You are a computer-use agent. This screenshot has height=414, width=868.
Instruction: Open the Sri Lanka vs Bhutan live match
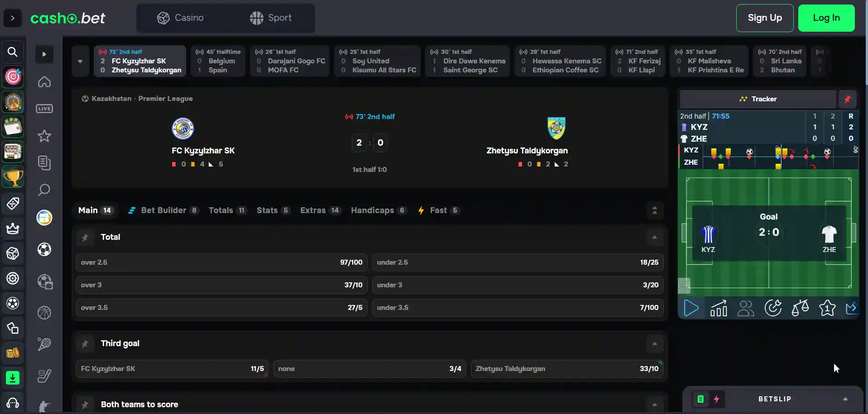780,61
